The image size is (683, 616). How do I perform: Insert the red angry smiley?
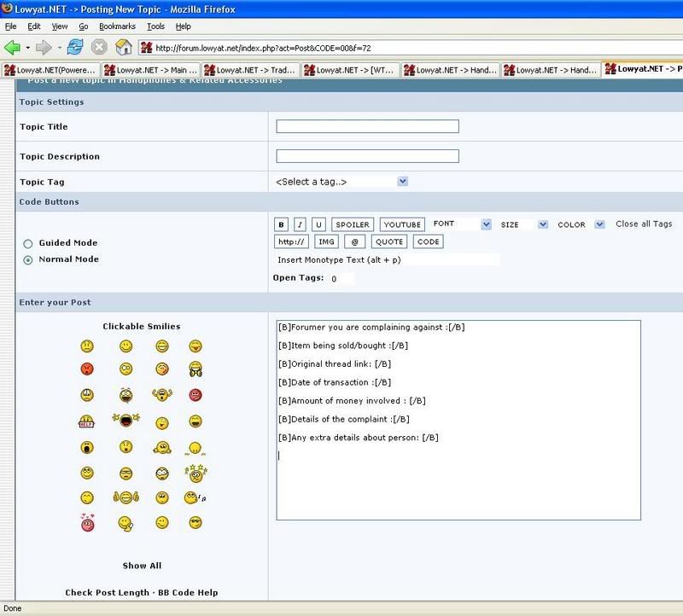pyautogui.click(x=87, y=369)
